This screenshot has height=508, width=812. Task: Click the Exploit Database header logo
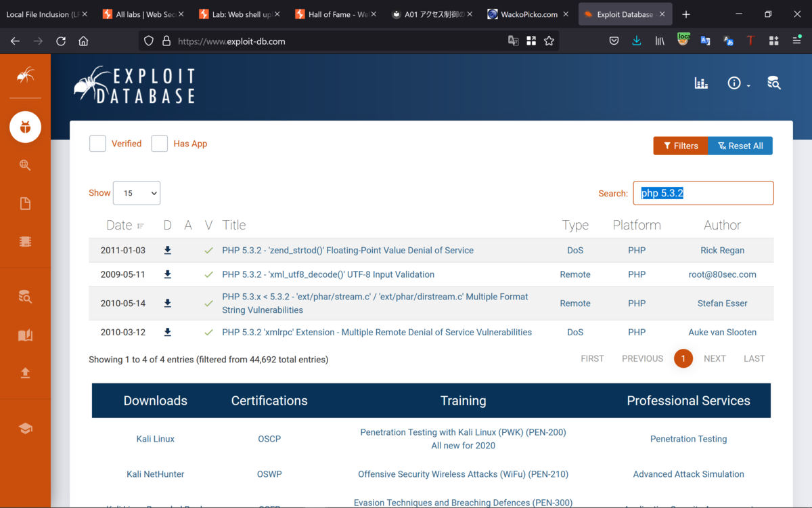pyautogui.click(x=135, y=85)
